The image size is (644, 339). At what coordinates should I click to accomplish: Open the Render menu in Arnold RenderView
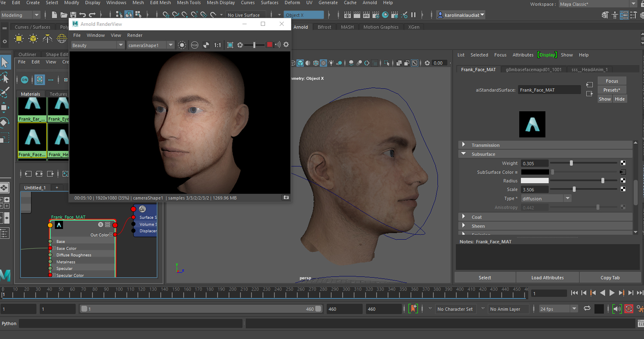(135, 35)
